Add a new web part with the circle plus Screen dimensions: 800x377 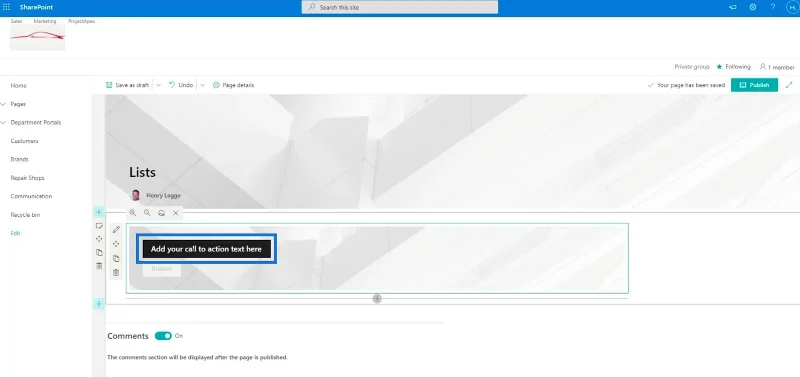[x=377, y=298]
